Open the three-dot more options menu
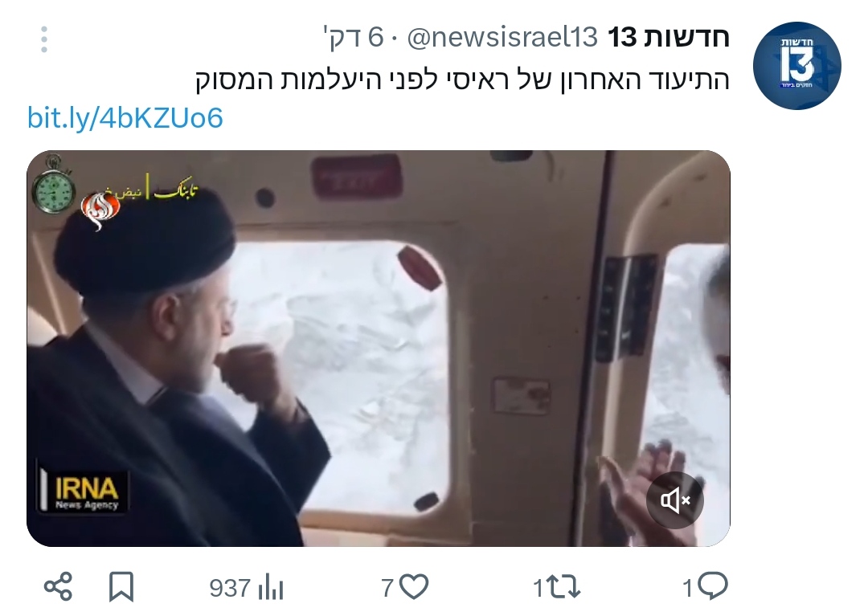The image size is (868, 616). click(x=44, y=39)
